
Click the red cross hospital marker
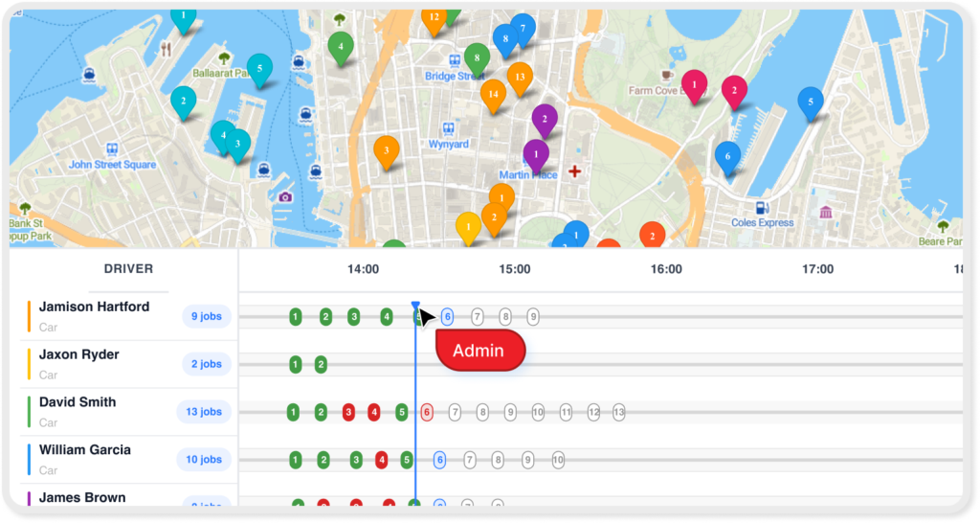pos(574,171)
